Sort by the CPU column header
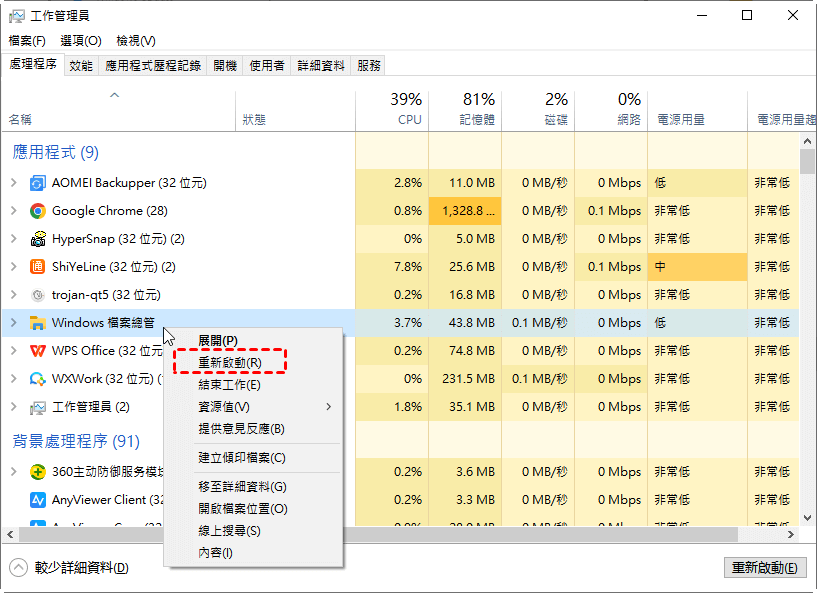 point(392,110)
